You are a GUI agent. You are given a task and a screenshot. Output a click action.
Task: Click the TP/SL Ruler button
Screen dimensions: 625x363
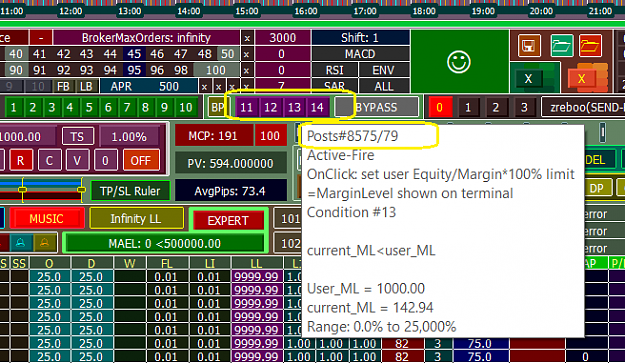130,191
